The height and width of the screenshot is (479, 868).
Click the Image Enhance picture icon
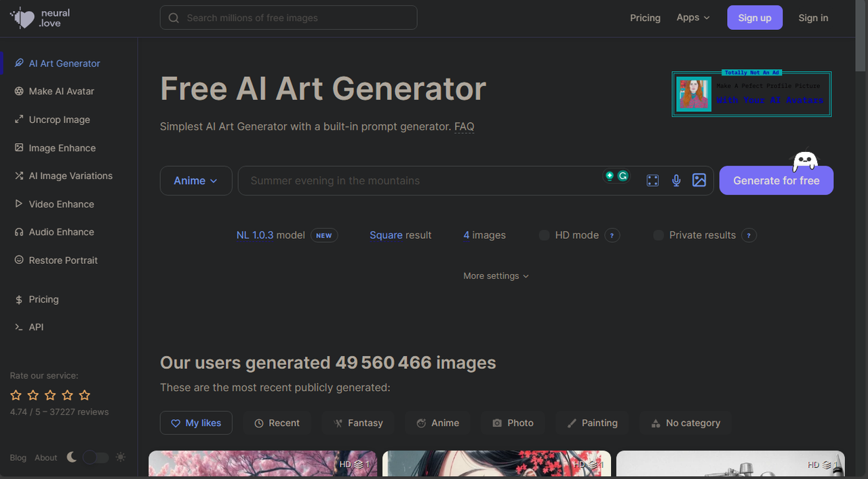click(19, 148)
